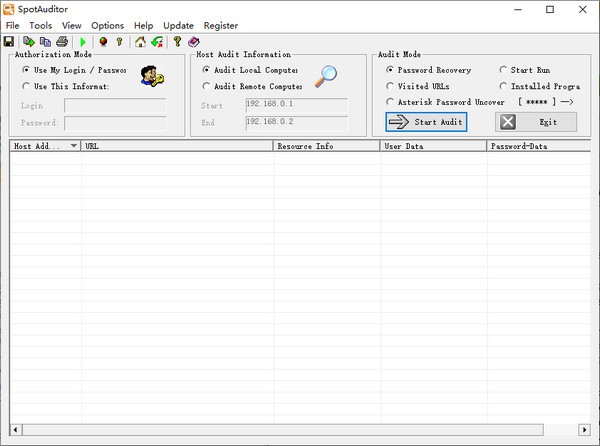The image size is (600, 446).
Task: Open the File menu
Action: (13, 26)
